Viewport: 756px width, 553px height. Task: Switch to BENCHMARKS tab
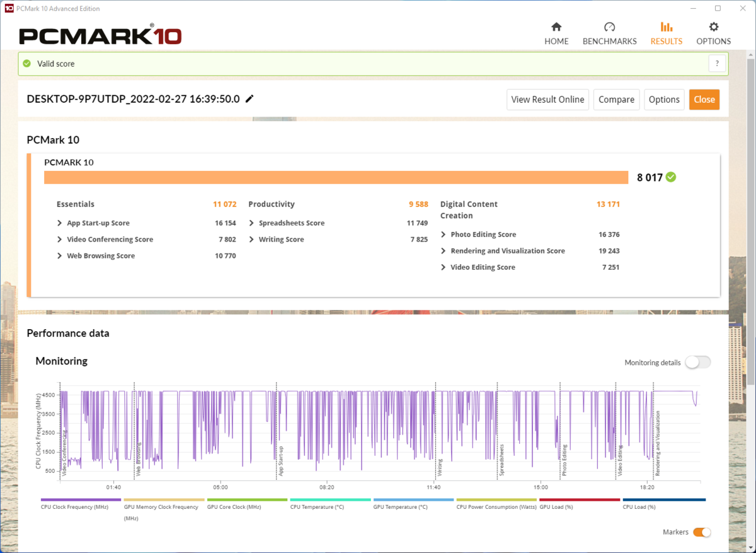(x=609, y=34)
